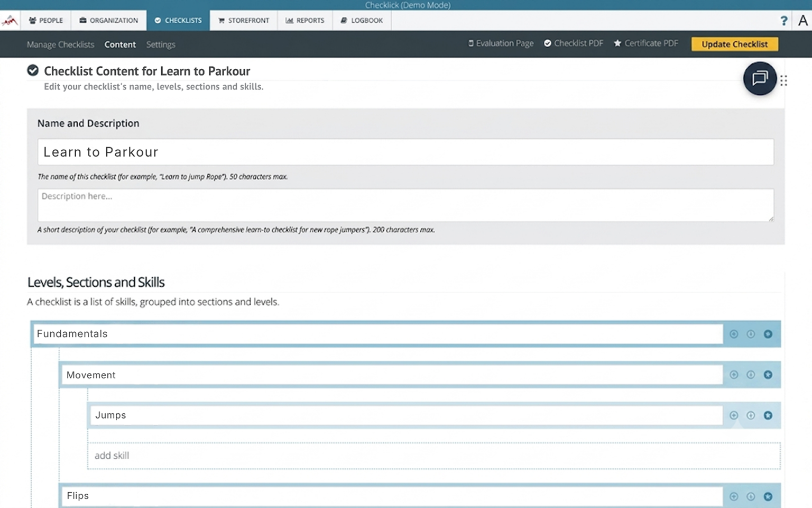
Task: Click the Update Checklist button
Action: (x=735, y=44)
